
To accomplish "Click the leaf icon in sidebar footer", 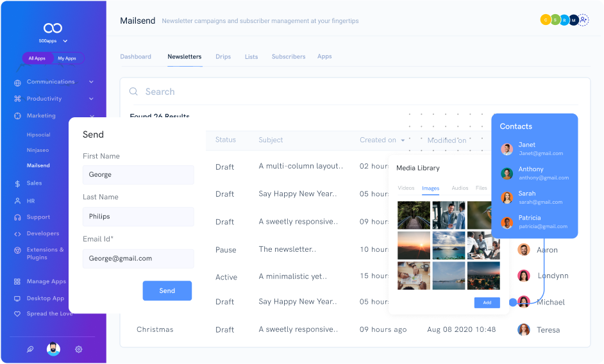I will pos(29,349).
